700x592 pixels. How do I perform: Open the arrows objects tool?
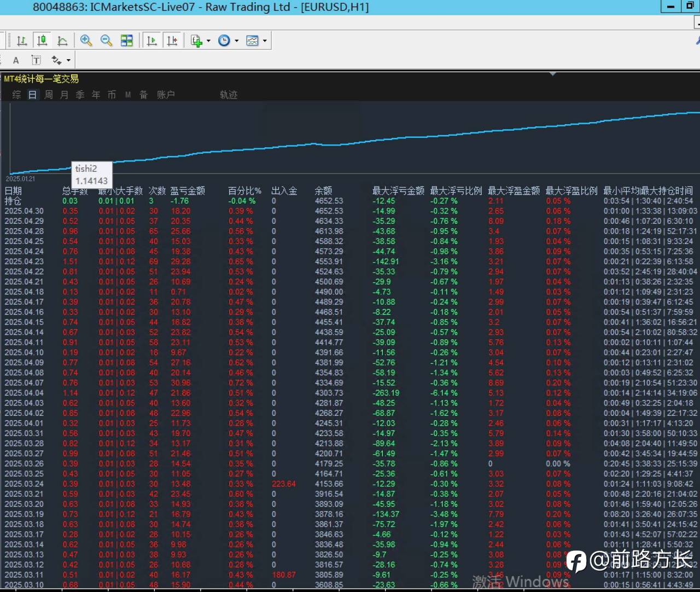[x=56, y=60]
